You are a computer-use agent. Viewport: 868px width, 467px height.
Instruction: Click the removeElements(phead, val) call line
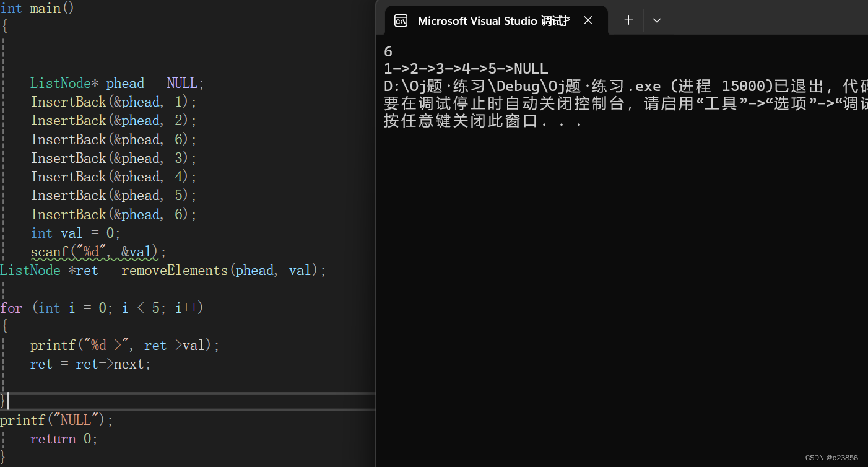coord(163,271)
